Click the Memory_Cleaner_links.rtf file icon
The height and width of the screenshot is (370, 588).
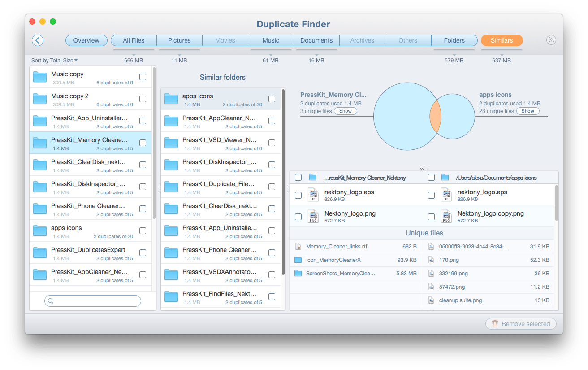point(298,247)
